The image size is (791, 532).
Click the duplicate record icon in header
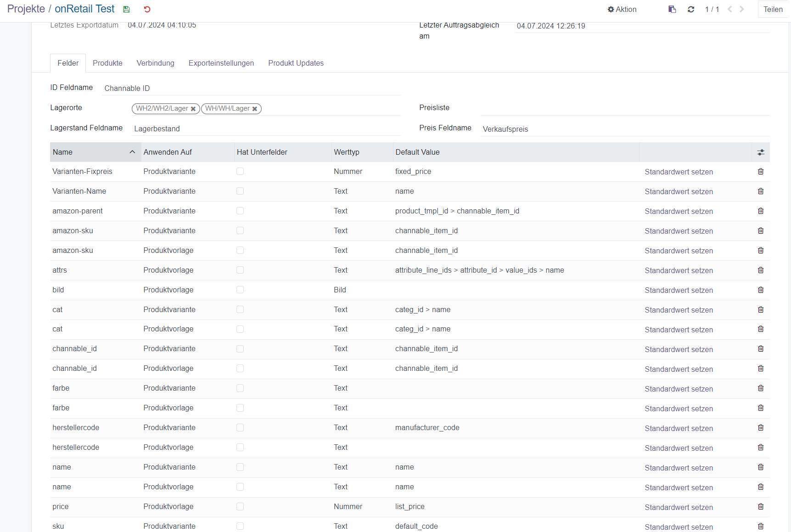point(672,9)
